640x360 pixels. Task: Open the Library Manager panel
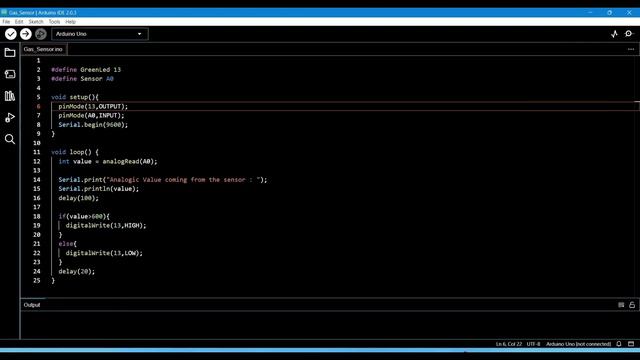(x=10, y=96)
